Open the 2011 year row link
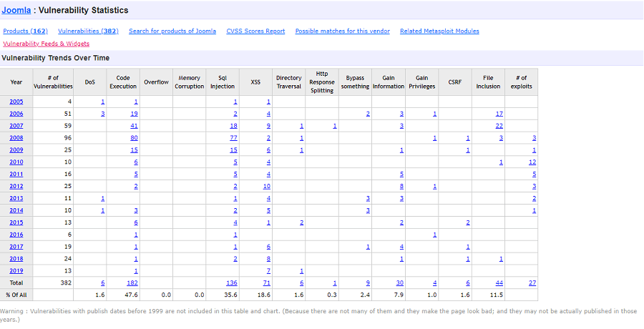The image size is (644, 329). click(x=16, y=174)
